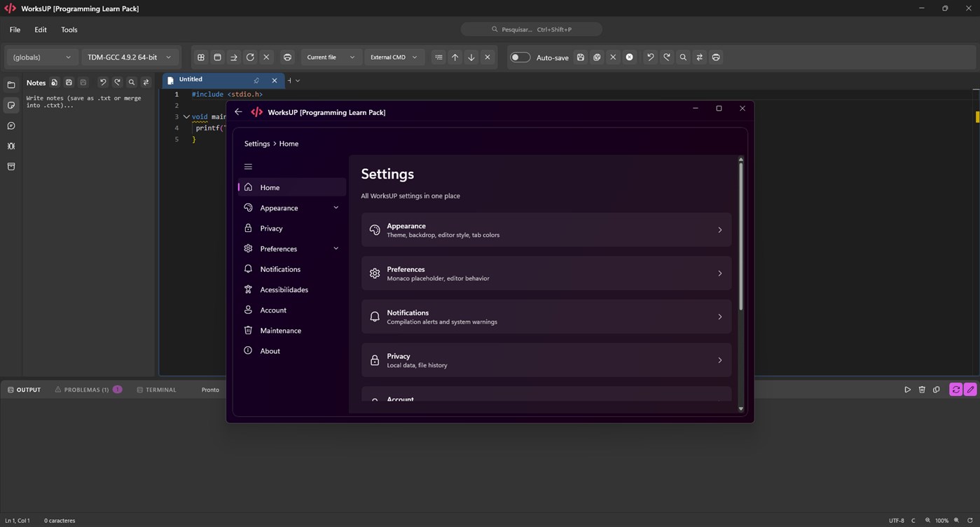Click the Notes text area

click(x=88, y=235)
